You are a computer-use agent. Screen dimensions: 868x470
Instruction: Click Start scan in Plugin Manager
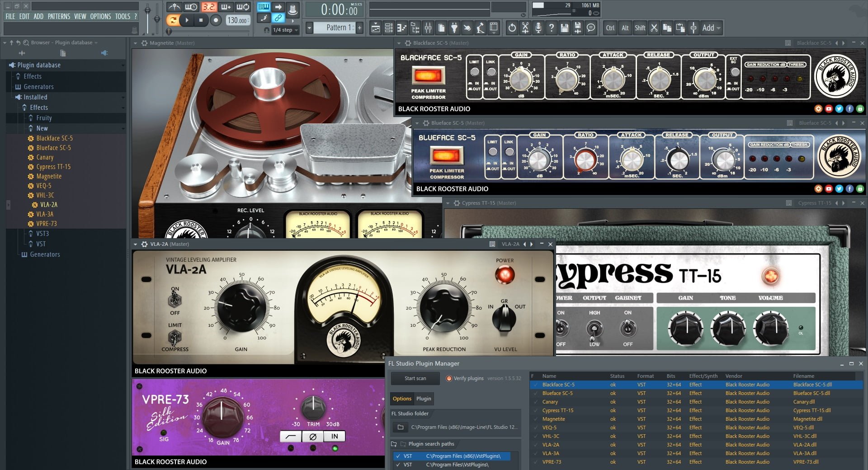[x=415, y=378]
